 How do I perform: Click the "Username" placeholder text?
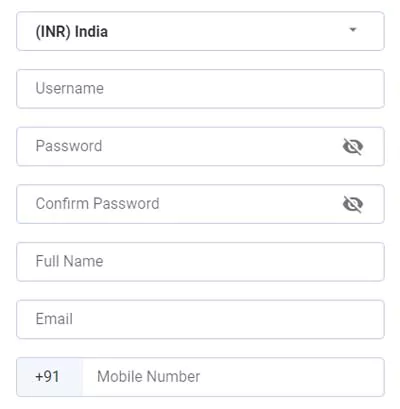pos(70,88)
